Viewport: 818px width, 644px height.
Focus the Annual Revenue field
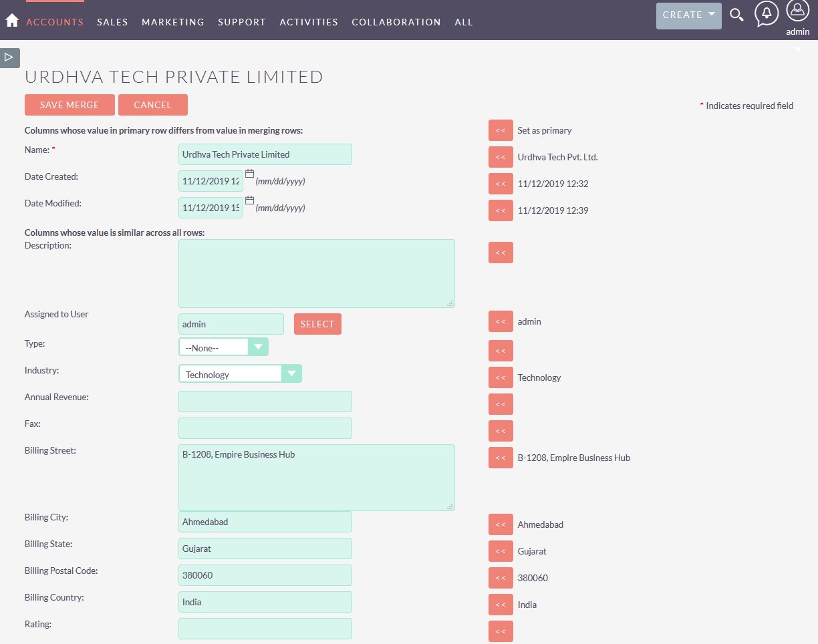[x=265, y=401]
